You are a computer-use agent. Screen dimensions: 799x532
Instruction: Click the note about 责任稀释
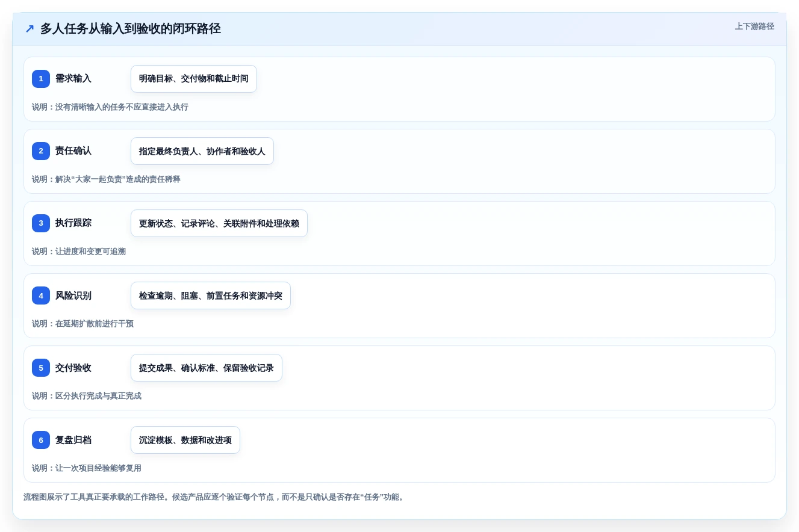click(x=106, y=179)
